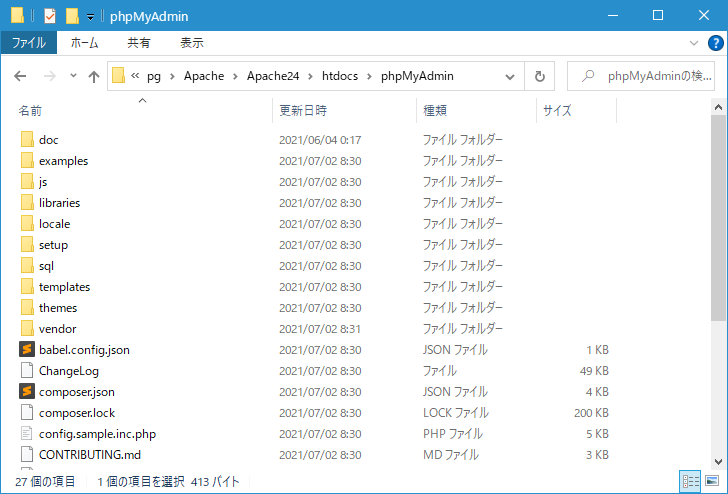This screenshot has width=728, height=494.
Task: Click the 2021/06/04 0:17 date cell
Action: pyautogui.click(x=320, y=140)
